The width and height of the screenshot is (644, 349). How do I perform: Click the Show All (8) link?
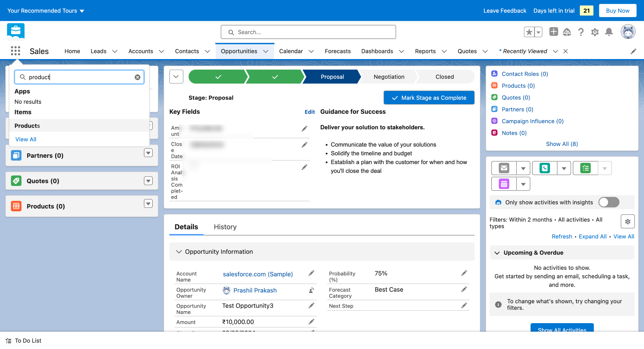pos(562,144)
